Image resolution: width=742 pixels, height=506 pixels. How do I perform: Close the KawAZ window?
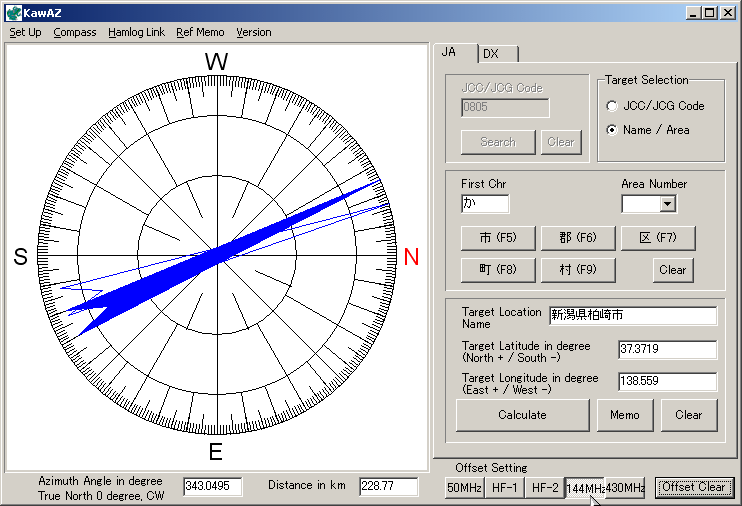point(728,13)
